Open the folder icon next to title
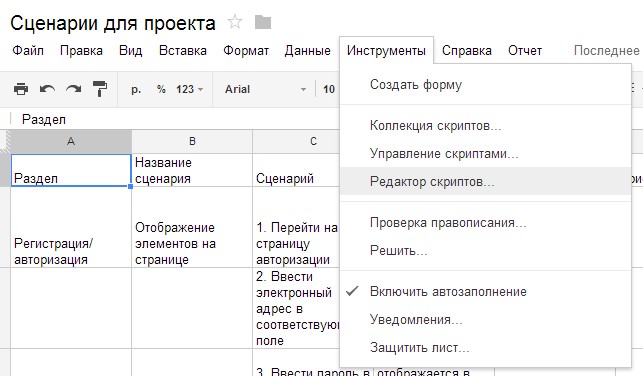 [x=262, y=22]
